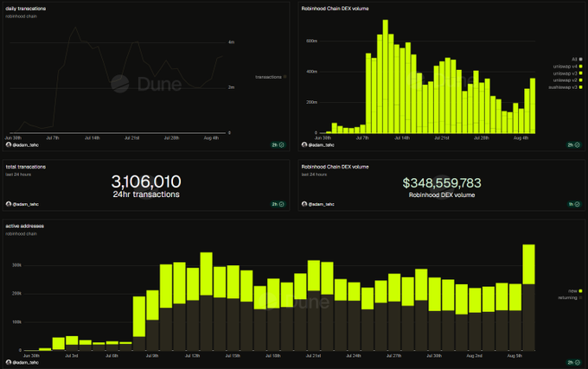Toggle 'uniswap v2' series in DEX volume legend
This screenshot has width=588, height=369.
(567, 80)
